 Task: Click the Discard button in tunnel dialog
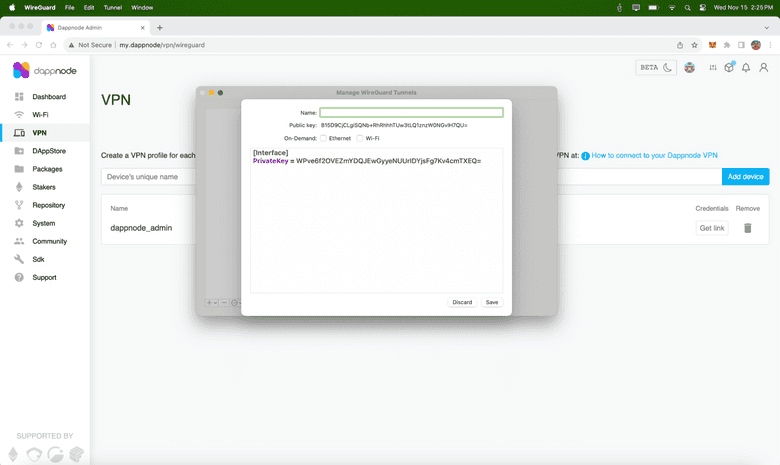461,302
